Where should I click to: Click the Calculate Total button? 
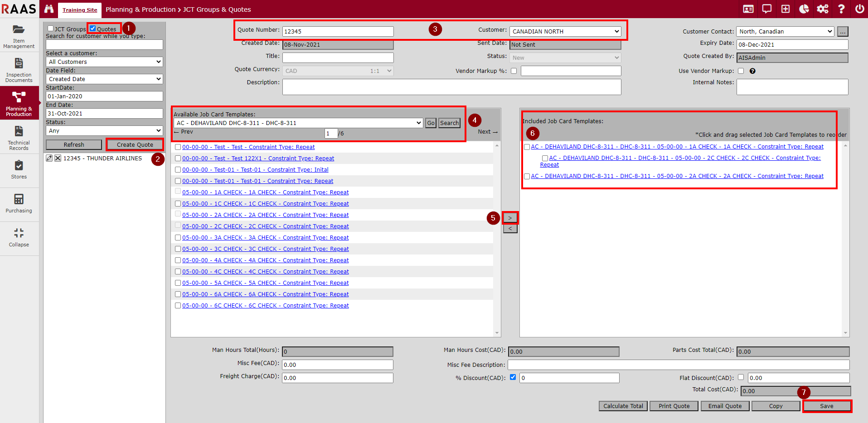click(x=623, y=406)
